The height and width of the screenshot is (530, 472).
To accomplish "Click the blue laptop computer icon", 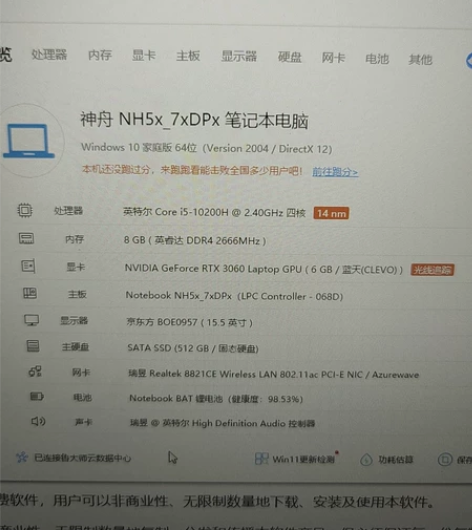I will pos(29,141).
